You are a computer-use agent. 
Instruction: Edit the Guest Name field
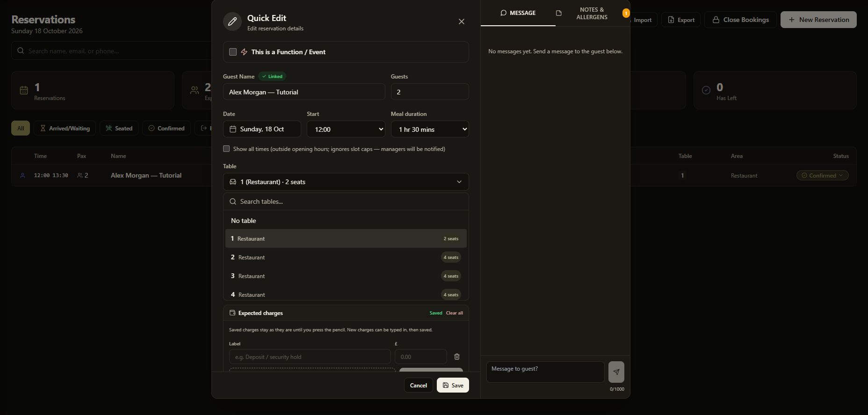pyautogui.click(x=304, y=92)
